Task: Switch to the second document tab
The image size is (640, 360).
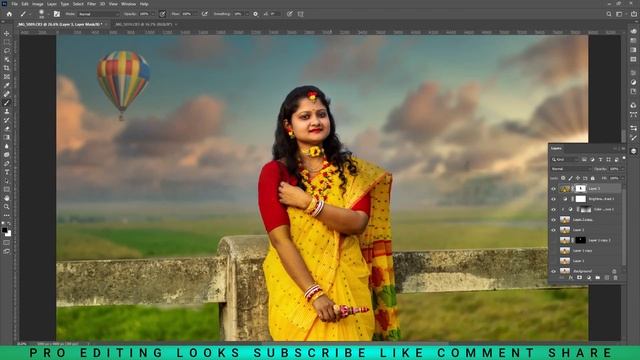Action: (144, 24)
